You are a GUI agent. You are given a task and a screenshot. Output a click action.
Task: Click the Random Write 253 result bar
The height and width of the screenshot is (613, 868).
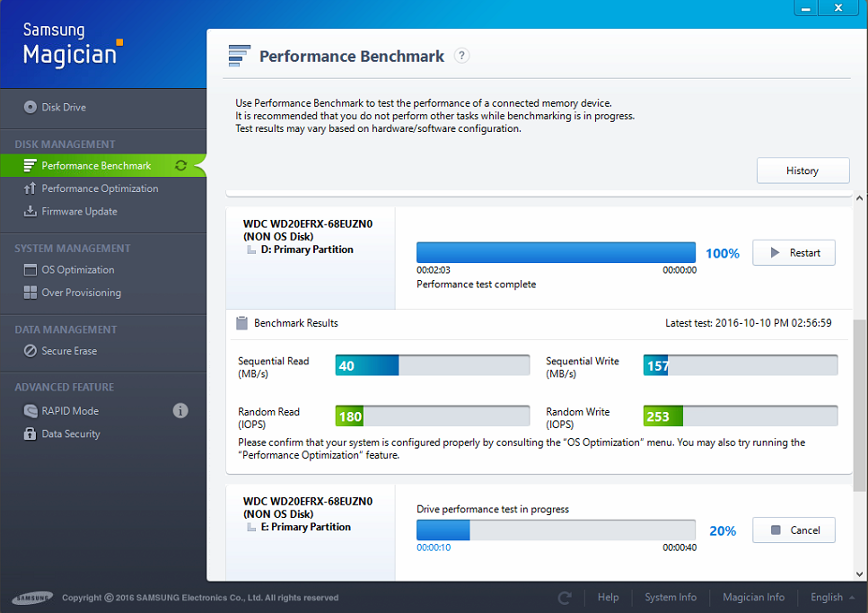[741, 416]
